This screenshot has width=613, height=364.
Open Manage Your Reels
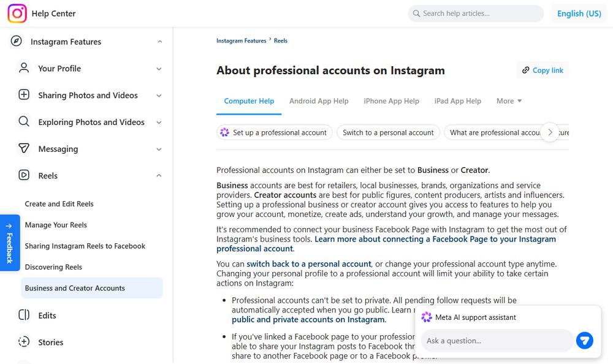56,225
